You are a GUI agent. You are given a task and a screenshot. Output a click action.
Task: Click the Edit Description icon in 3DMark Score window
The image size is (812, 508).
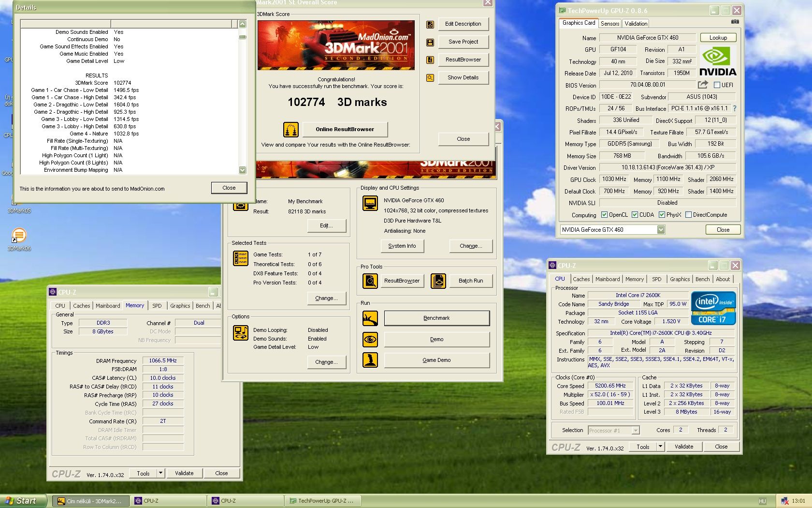[x=430, y=24]
